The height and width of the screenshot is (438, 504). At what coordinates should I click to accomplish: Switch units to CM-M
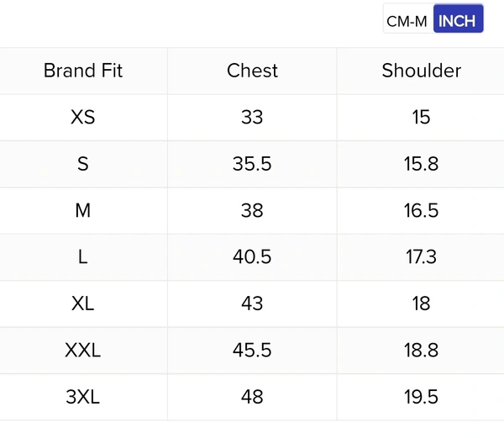tap(407, 21)
